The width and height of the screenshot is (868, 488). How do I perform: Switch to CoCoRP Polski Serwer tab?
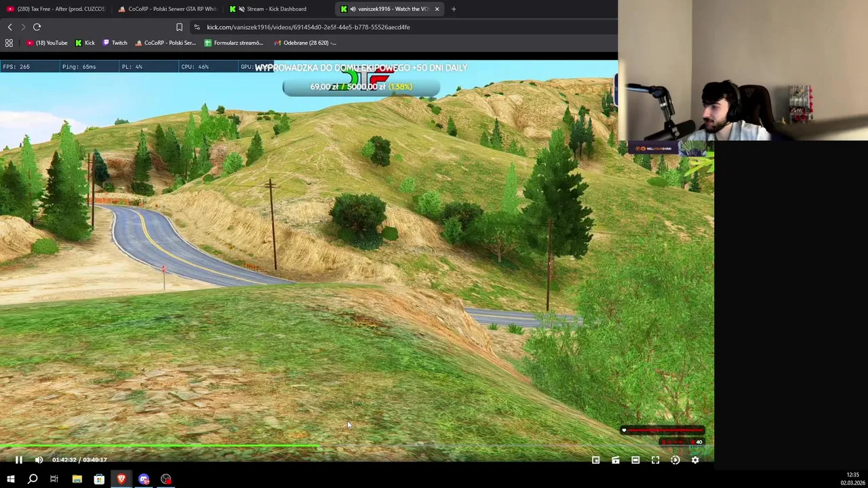coord(167,9)
